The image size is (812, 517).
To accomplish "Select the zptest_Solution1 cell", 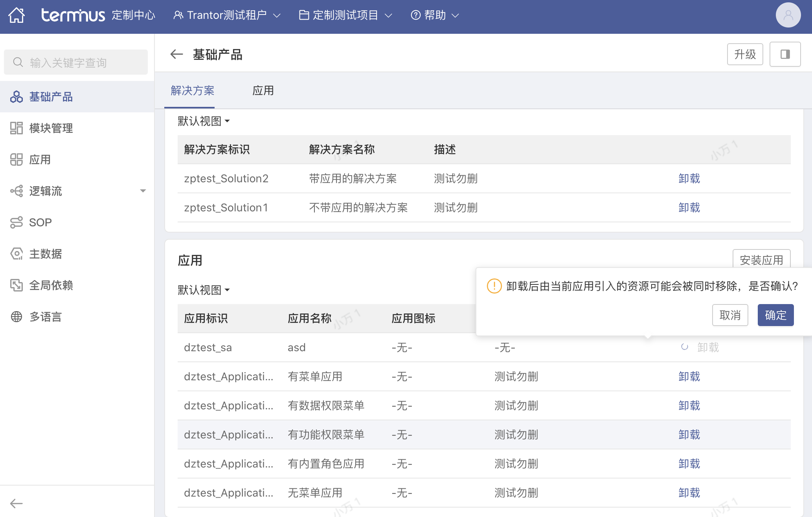I will 226,207.
